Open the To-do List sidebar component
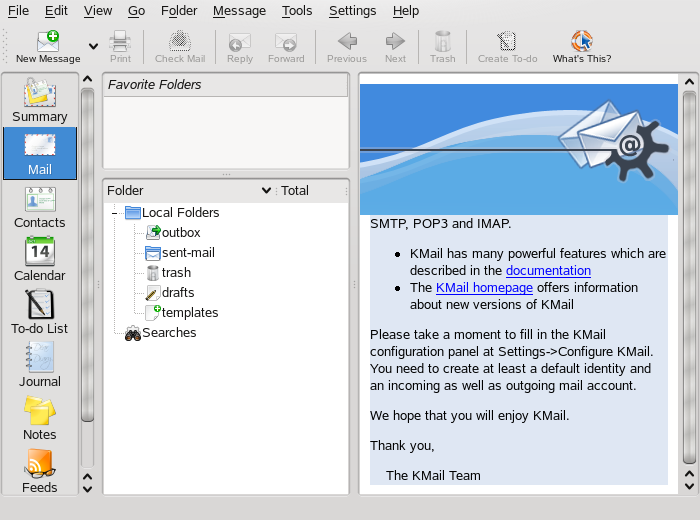 click(40, 312)
